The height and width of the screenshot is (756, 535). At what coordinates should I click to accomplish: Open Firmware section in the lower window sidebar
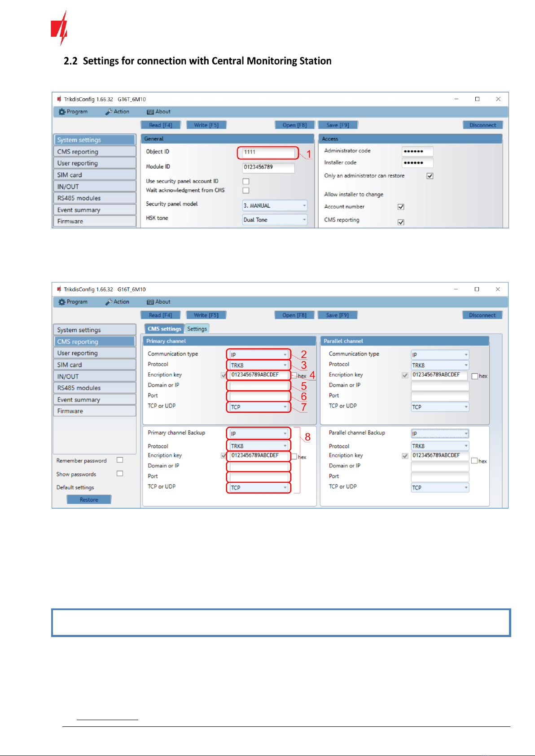(95, 411)
